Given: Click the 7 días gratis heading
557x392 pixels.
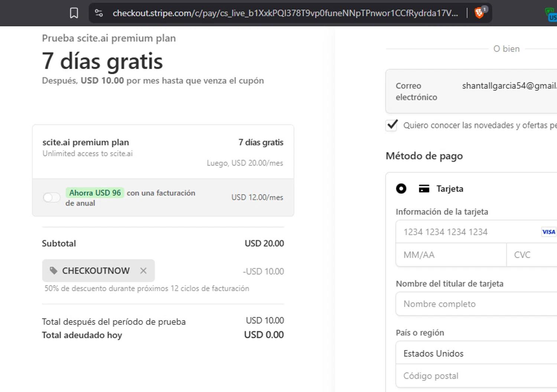Looking at the screenshot, I should [x=102, y=61].
